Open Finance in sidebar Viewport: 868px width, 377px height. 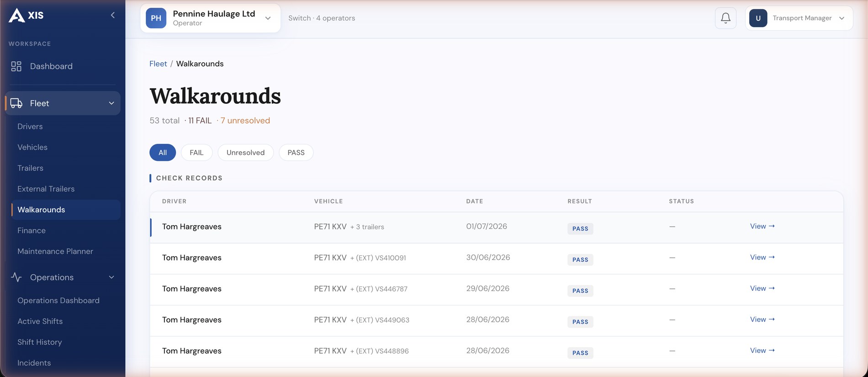32,230
